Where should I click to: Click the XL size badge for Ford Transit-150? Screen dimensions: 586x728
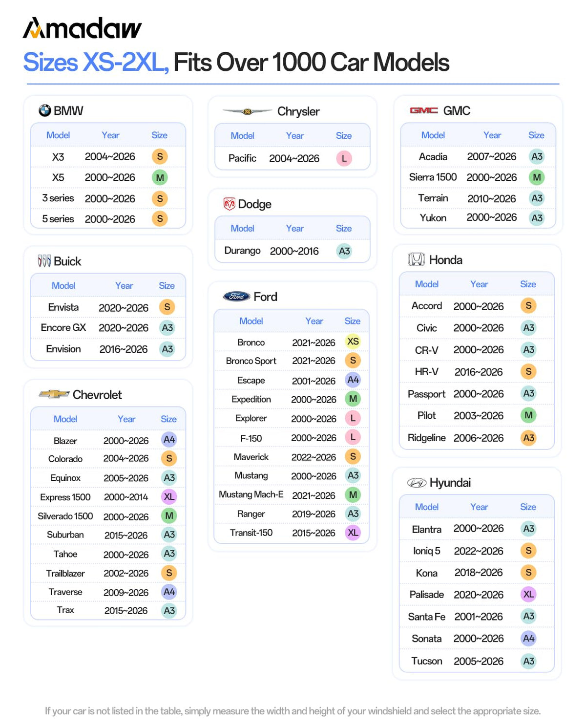[x=353, y=533]
